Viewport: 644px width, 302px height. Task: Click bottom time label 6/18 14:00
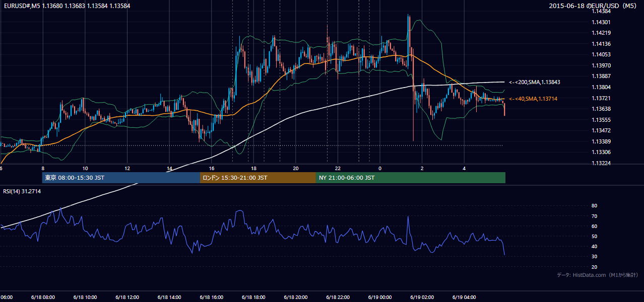(169, 297)
